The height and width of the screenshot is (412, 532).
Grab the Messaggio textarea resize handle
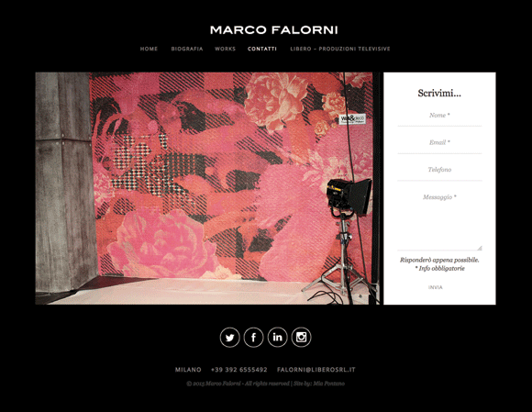[480, 248]
